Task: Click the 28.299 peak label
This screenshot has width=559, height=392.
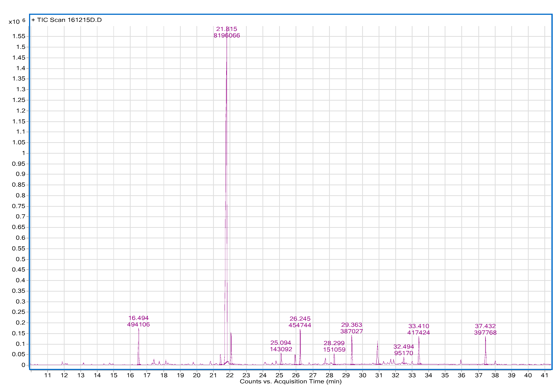Action: click(334, 343)
